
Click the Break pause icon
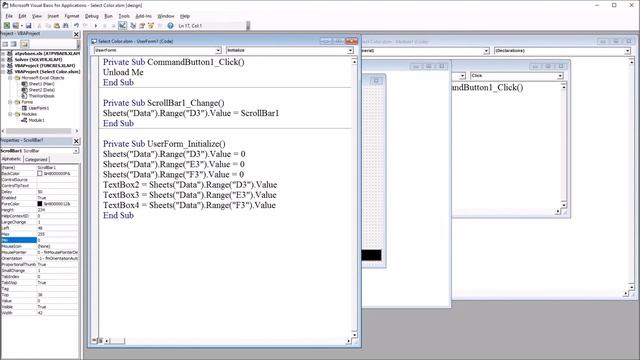click(x=104, y=26)
